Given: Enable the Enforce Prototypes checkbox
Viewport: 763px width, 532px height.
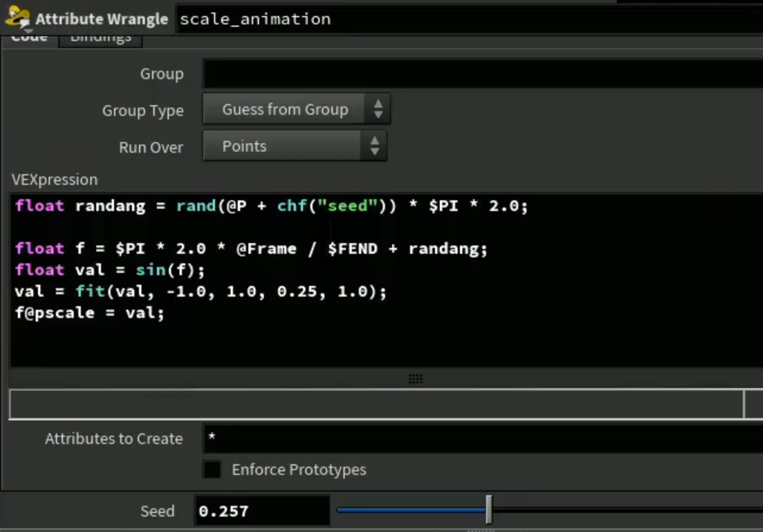Looking at the screenshot, I should pyautogui.click(x=212, y=470).
